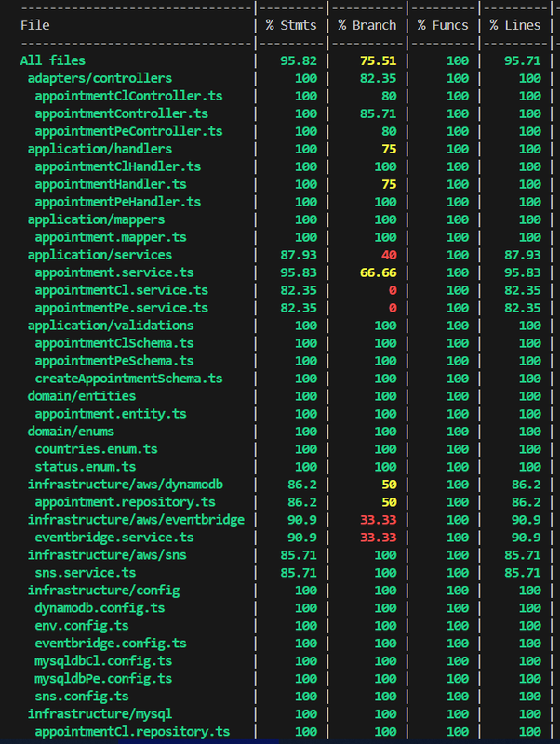Click the '% Funcs' column header
The height and width of the screenshot is (744, 560).
tap(443, 25)
